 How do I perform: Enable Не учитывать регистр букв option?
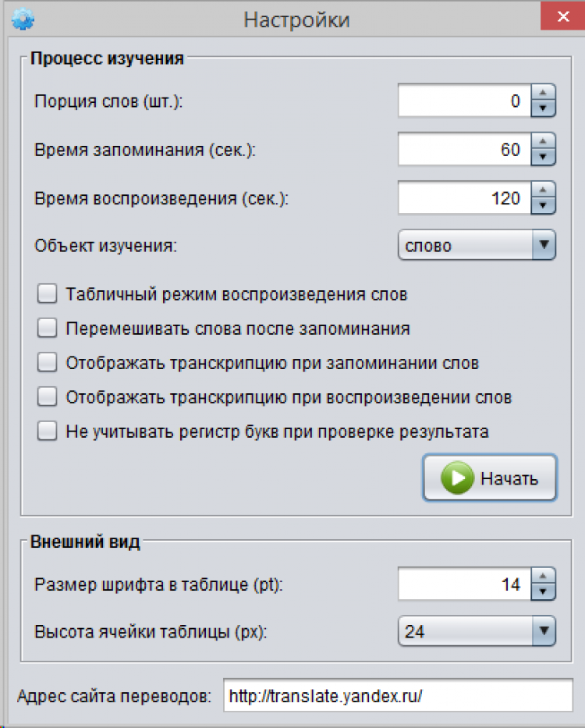(x=48, y=431)
